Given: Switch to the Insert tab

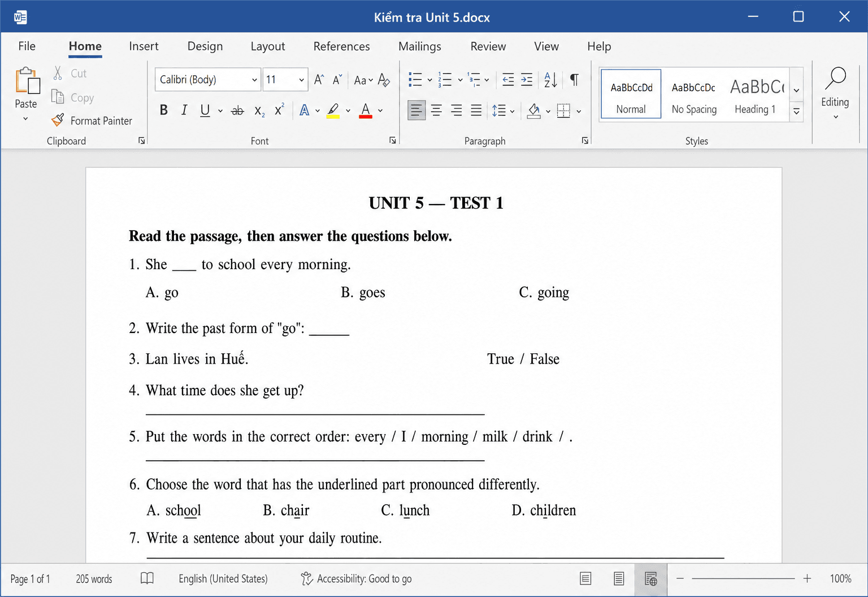Looking at the screenshot, I should (144, 46).
